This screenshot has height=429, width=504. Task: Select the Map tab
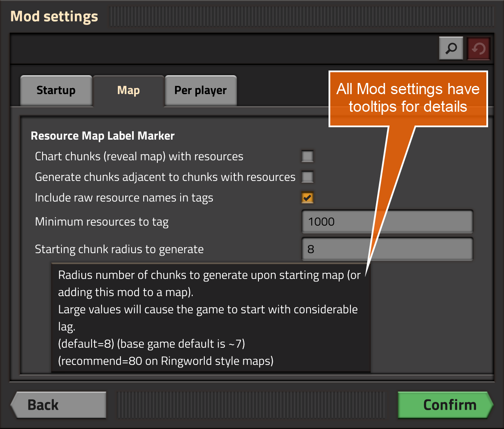coord(129,91)
